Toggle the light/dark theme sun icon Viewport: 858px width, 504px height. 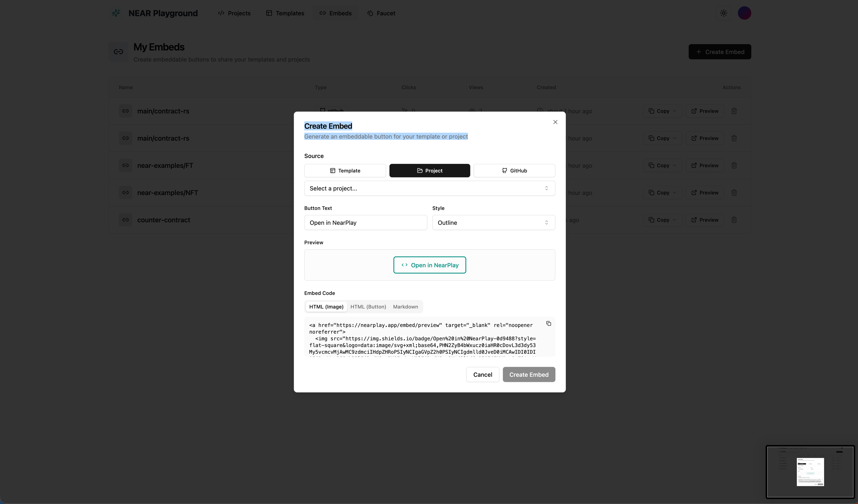[x=723, y=13]
